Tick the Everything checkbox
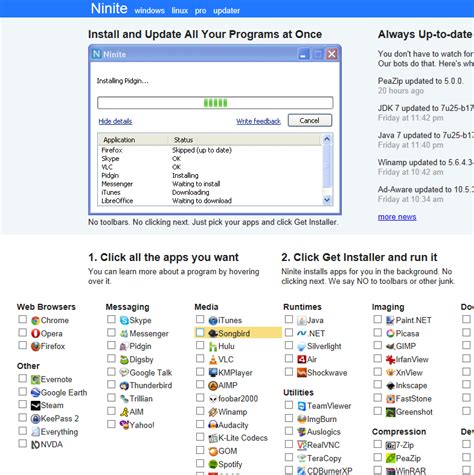Image resolution: width=474 pixels, height=475 pixels. point(22,431)
